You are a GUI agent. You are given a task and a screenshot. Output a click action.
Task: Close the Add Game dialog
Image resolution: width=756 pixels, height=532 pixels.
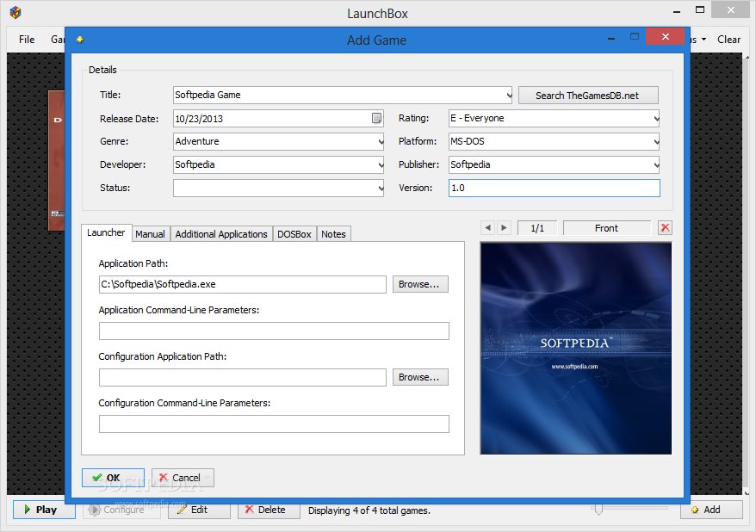coord(665,37)
